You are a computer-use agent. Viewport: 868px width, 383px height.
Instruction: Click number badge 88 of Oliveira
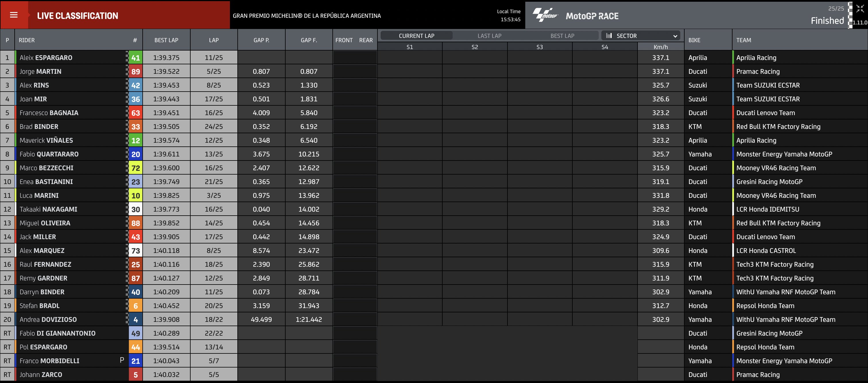(135, 223)
